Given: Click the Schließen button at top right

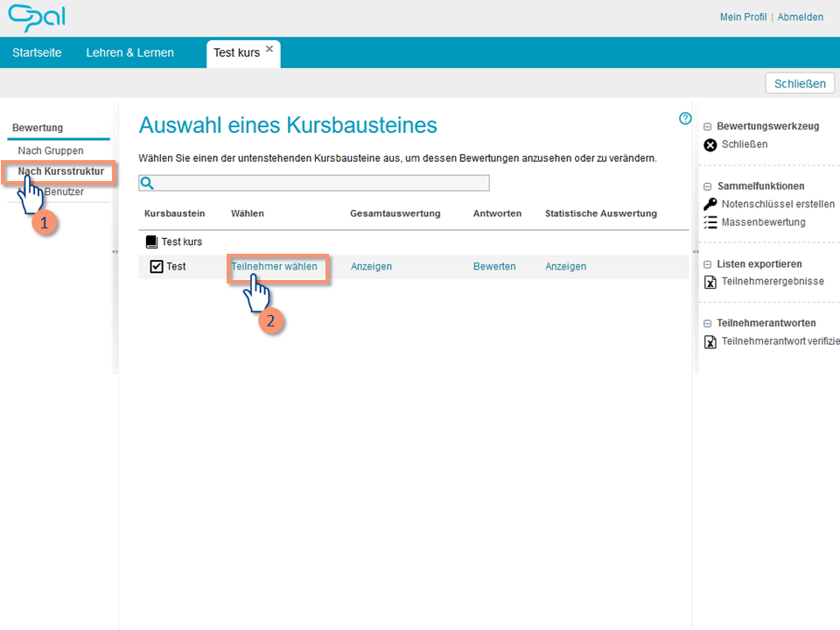Looking at the screenshot, I should click(x=800, y=84).
